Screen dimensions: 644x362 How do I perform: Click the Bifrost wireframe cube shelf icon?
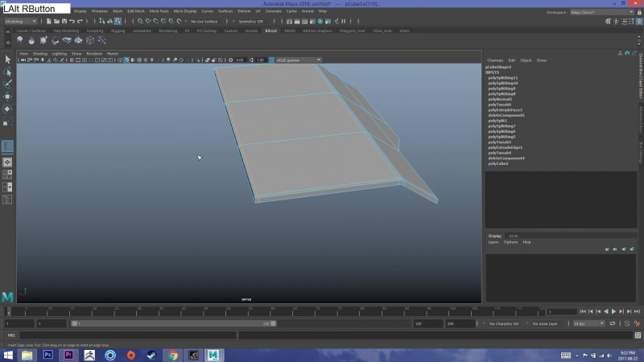coord(90,40)
